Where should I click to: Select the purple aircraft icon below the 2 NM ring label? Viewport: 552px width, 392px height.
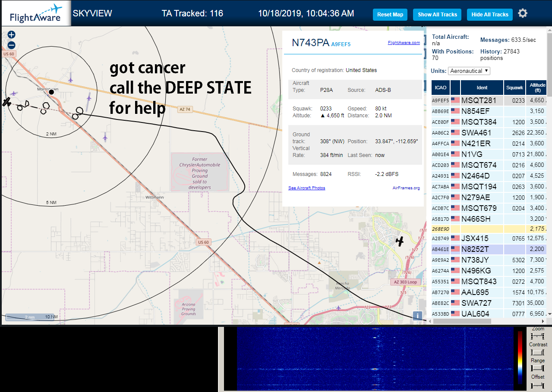[105, 137]
